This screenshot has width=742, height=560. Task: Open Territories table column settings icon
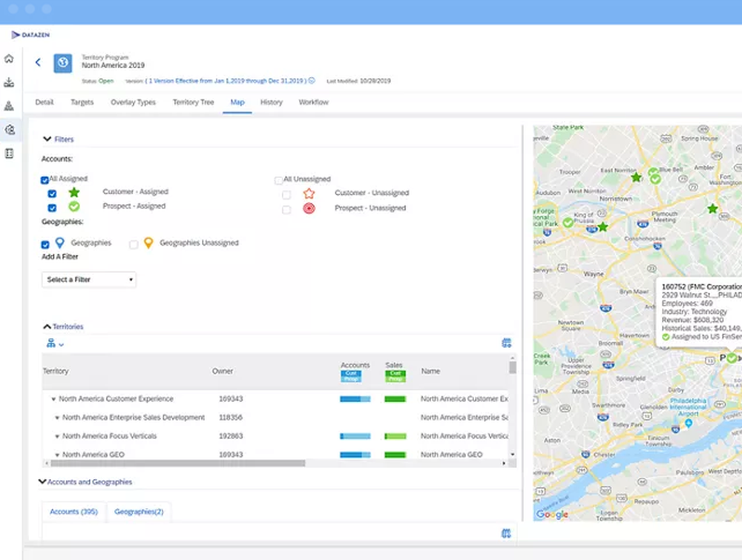506,343
